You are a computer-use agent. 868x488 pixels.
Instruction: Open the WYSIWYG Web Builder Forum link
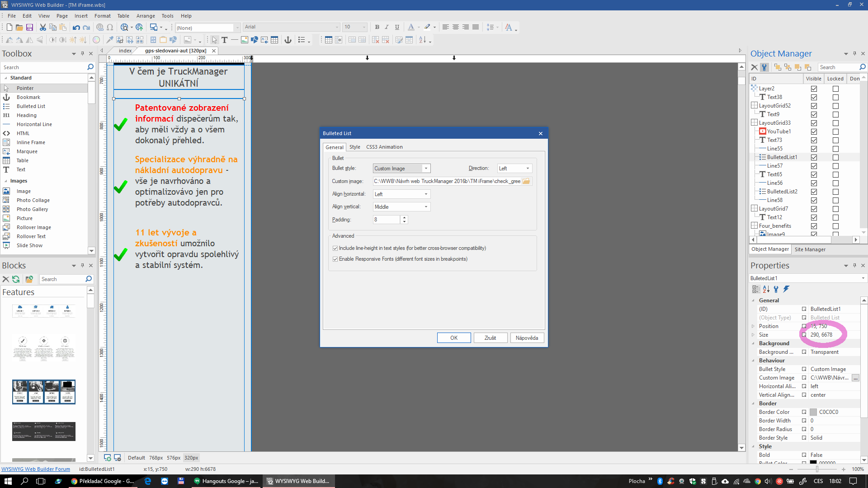click(36, 469)
